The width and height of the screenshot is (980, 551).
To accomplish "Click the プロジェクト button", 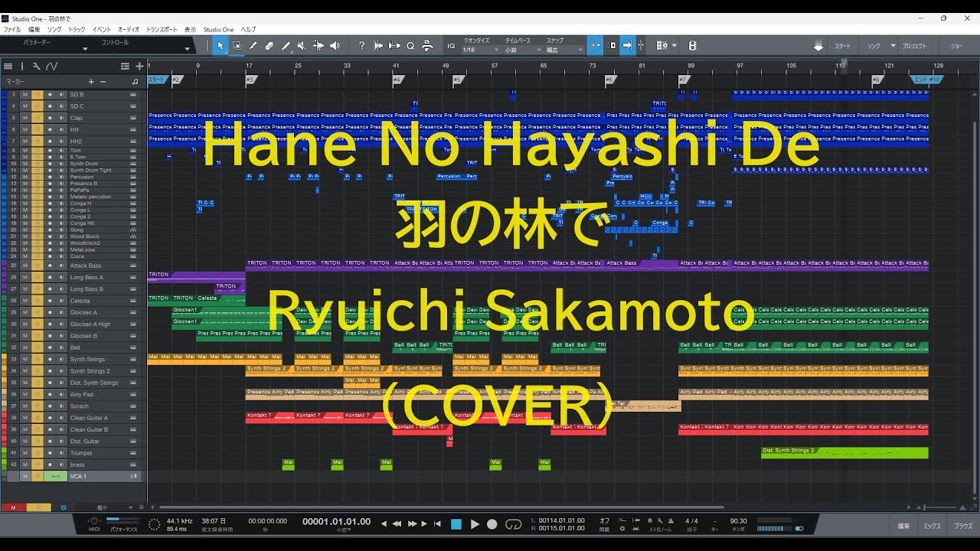I will [x=914, y=46].
